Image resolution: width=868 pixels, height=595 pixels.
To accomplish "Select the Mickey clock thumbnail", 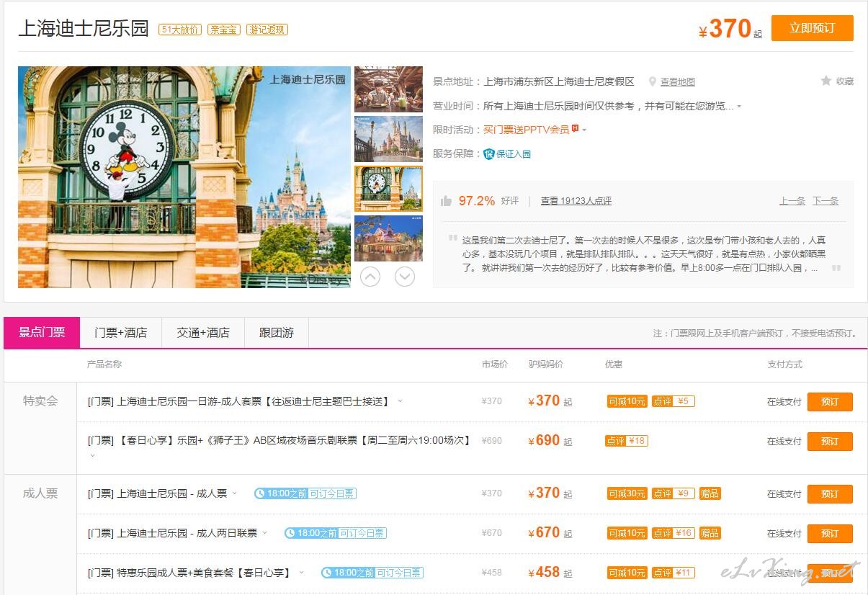I will (x=388, y=189).
